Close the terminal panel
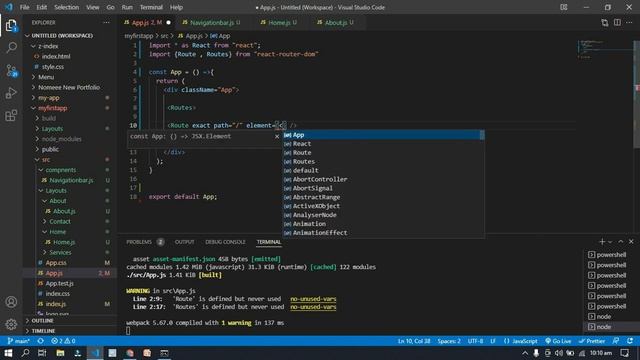Viewport: 640px width, 360px height. pos(631,242)
